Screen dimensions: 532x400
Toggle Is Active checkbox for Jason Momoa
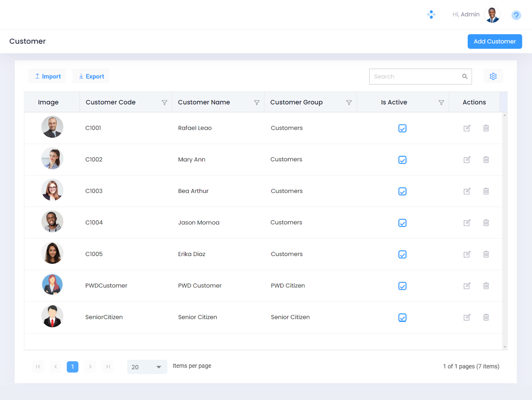click(402, 223)
